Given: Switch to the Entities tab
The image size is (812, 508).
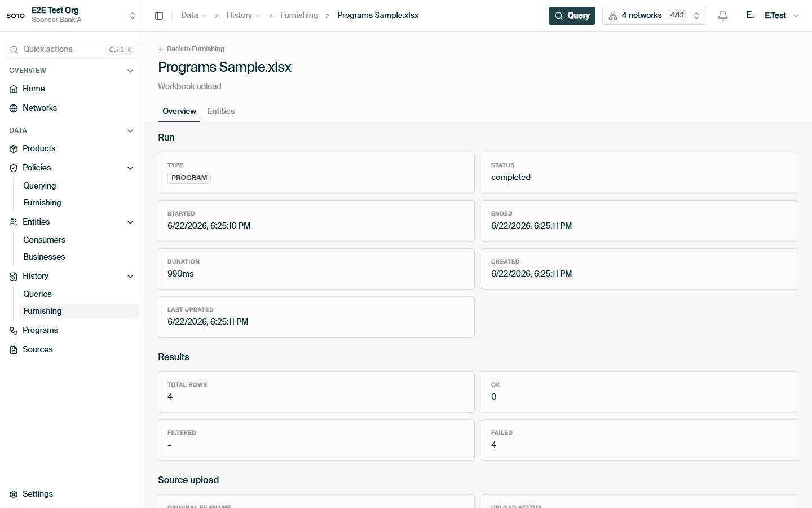Looking at the screenshot, I should click(x=221, y=111).
